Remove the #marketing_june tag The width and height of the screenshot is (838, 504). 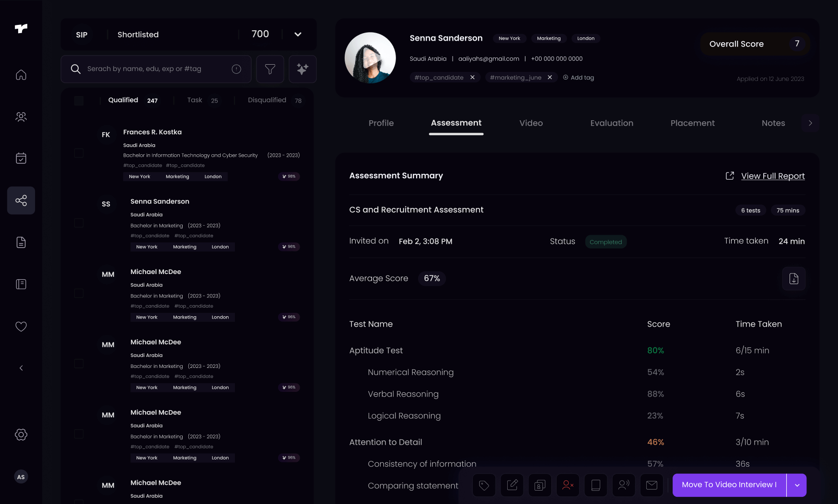tap(550, 77)
